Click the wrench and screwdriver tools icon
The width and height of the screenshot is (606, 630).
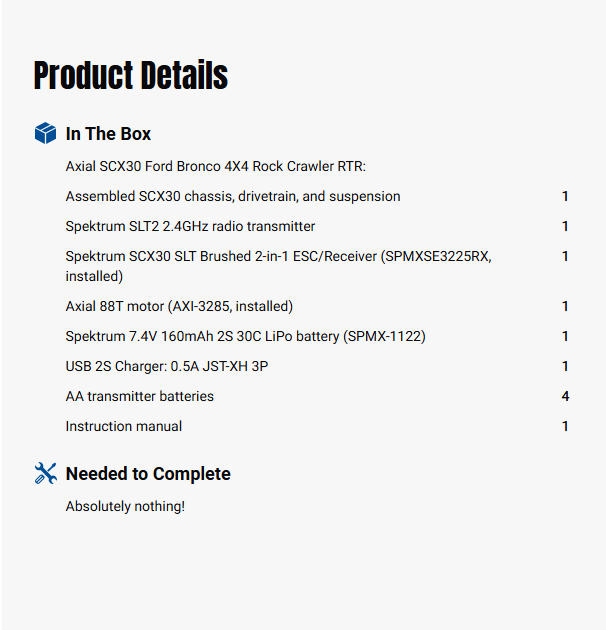point(44,473)
